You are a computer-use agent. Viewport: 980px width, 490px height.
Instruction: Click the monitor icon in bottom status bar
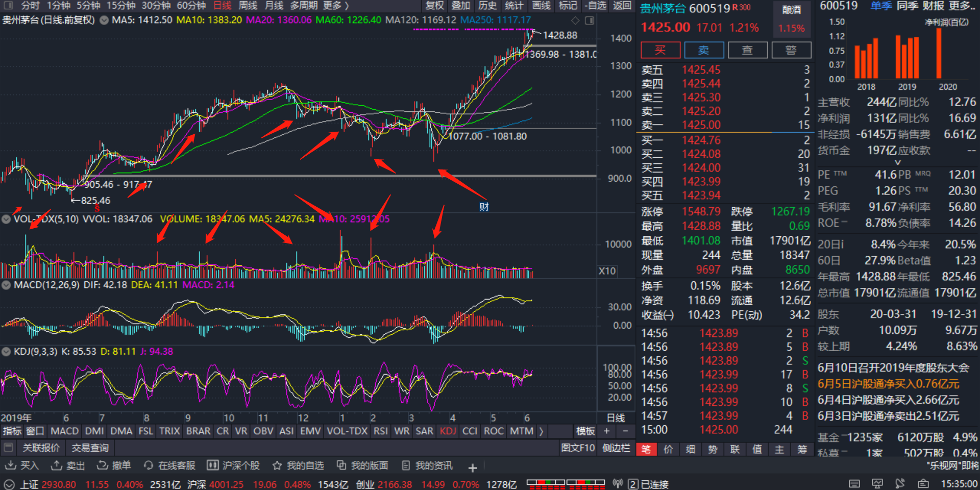[x=877, y=483]
